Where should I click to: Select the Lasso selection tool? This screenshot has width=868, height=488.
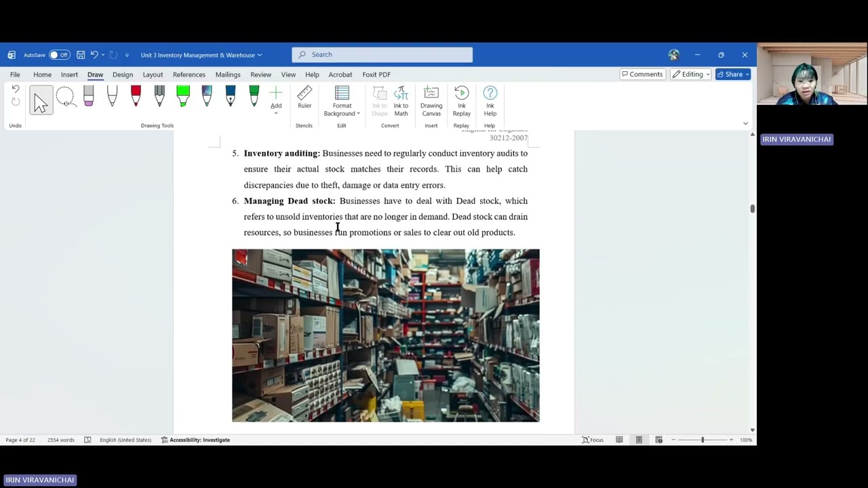pyautogui.click(x=65, y=98)
